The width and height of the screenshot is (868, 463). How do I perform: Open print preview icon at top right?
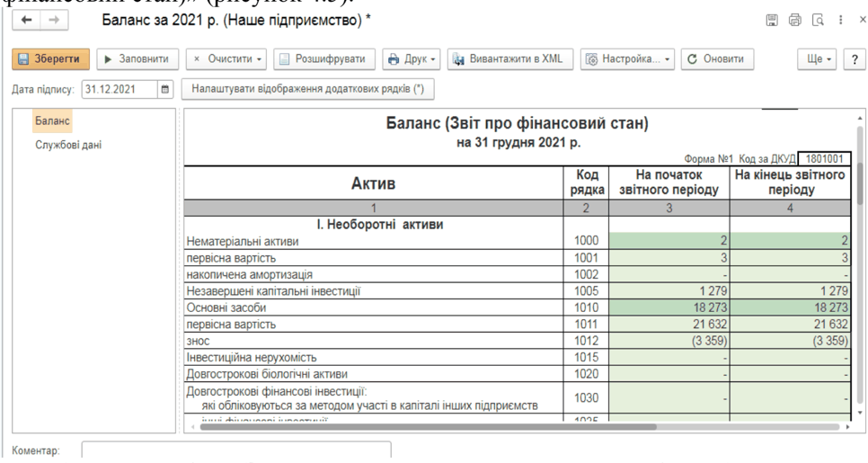click(818, 21)
